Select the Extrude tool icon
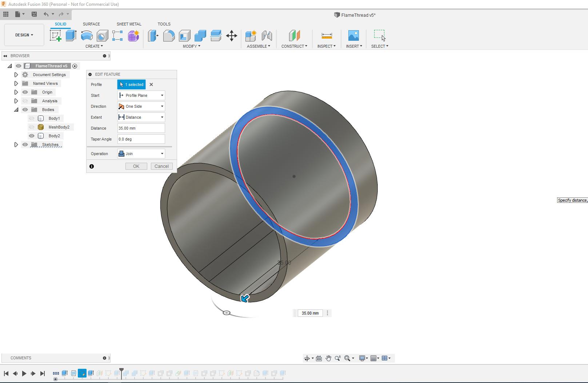588x383 pixels. 71,36
